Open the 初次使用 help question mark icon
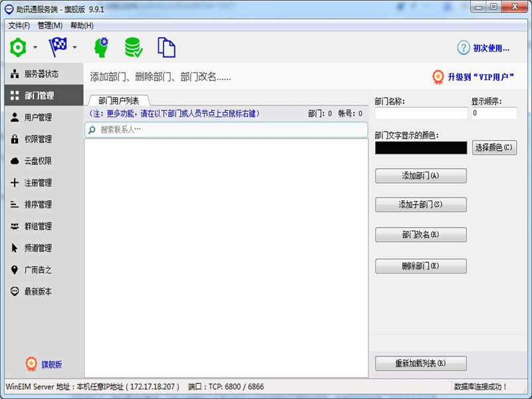 click(464, 48)
